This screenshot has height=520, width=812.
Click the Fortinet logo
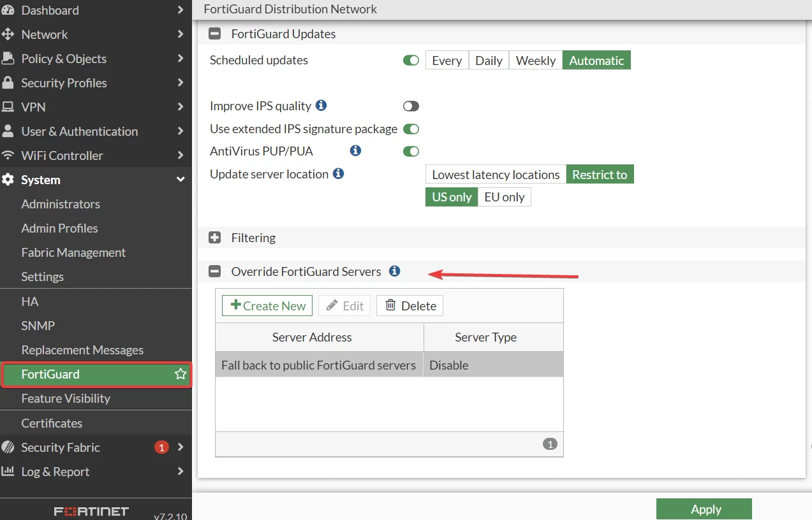pyautogui.click(x=91, y=511)
